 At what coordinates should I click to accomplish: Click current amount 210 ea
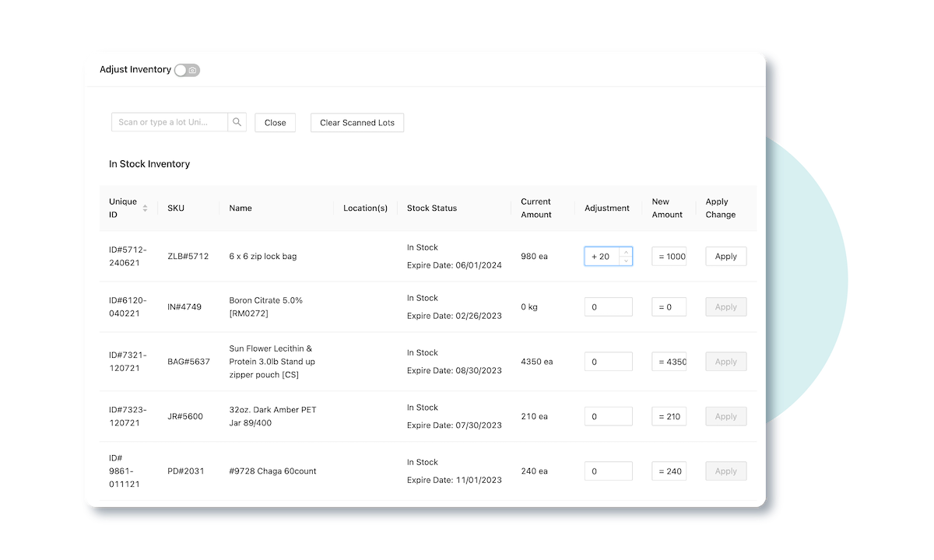click(x=535, y=417)
